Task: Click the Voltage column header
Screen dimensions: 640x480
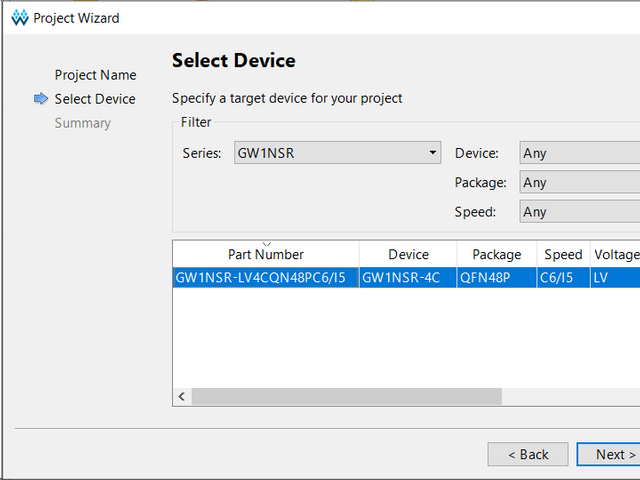Action: coord(615,255)
